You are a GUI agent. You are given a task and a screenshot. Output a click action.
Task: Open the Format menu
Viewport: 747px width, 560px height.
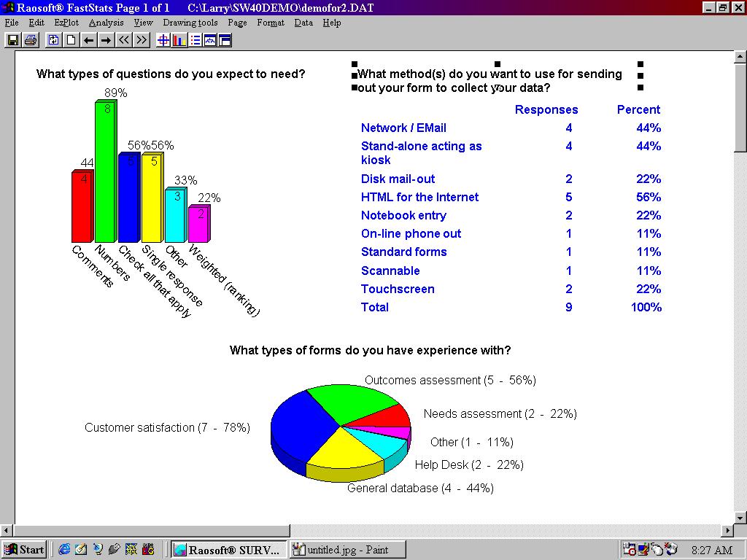[271, 23]
